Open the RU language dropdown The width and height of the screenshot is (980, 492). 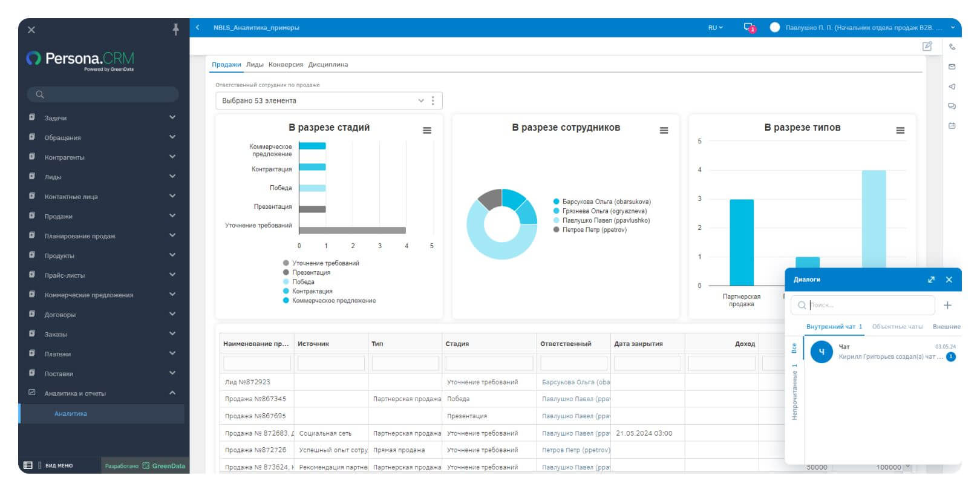click(x=716, y=27)
